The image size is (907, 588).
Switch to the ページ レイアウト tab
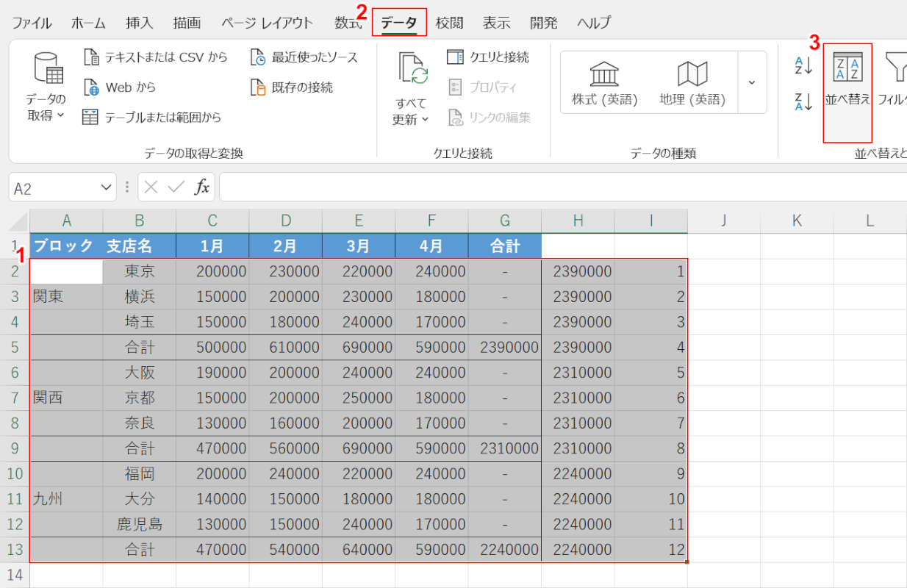pos(268,23)
